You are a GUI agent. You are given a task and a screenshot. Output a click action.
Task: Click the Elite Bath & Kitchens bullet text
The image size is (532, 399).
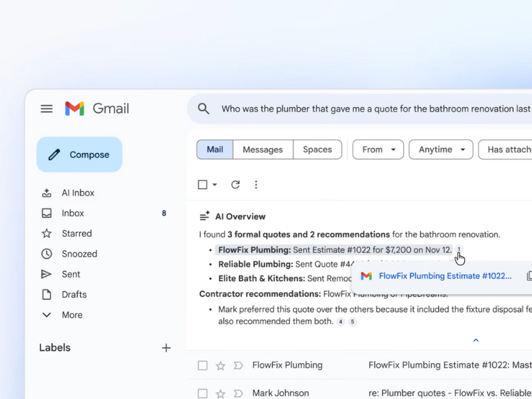tap(285, 279)
